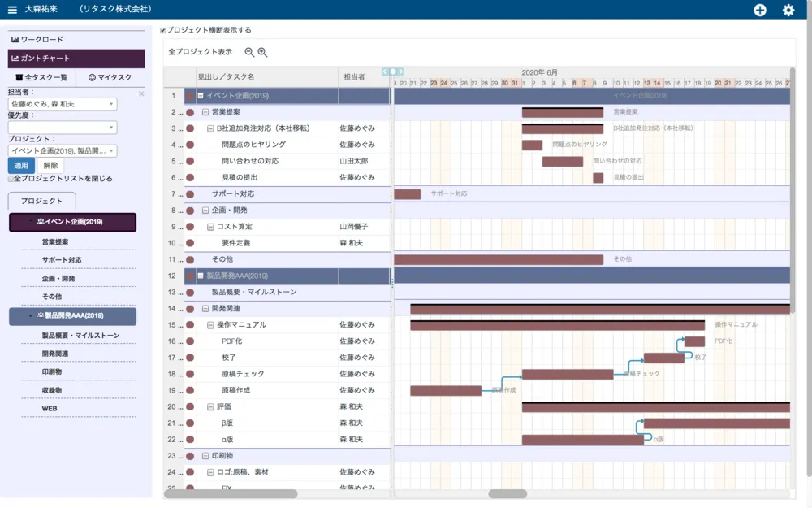Viewport: 812px width, 508px height.
Task: Click the PDF化 gantt bar
Action: pos(694,341)
